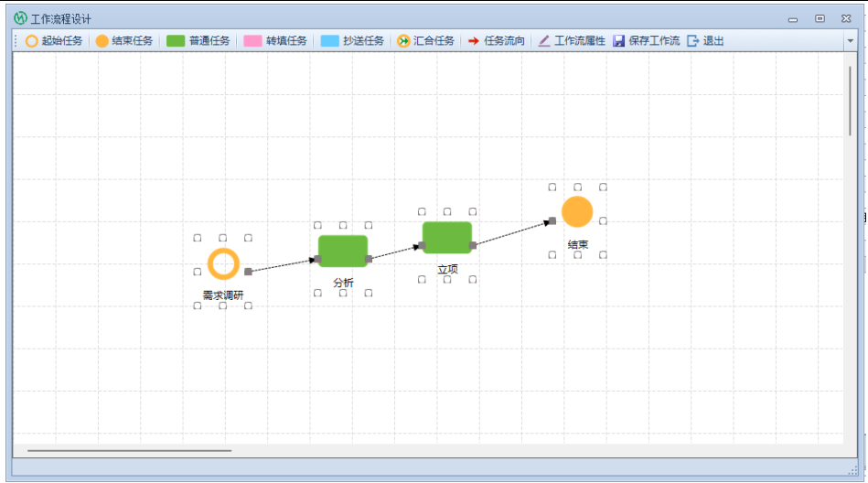868x483 pixels.
Task: Expand the toolbar overflow dropdown arrow
Action: coord(850,41)
